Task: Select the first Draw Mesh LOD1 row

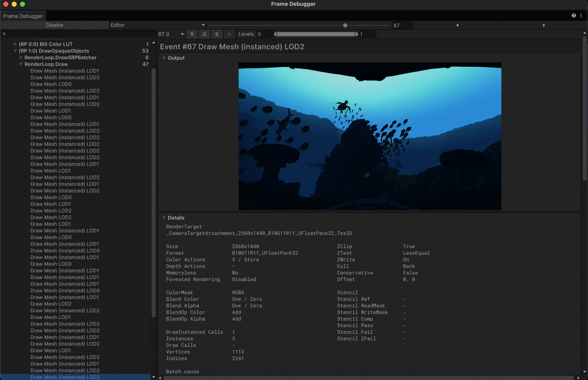Action: pyautogui.click(x=51, y=111)
